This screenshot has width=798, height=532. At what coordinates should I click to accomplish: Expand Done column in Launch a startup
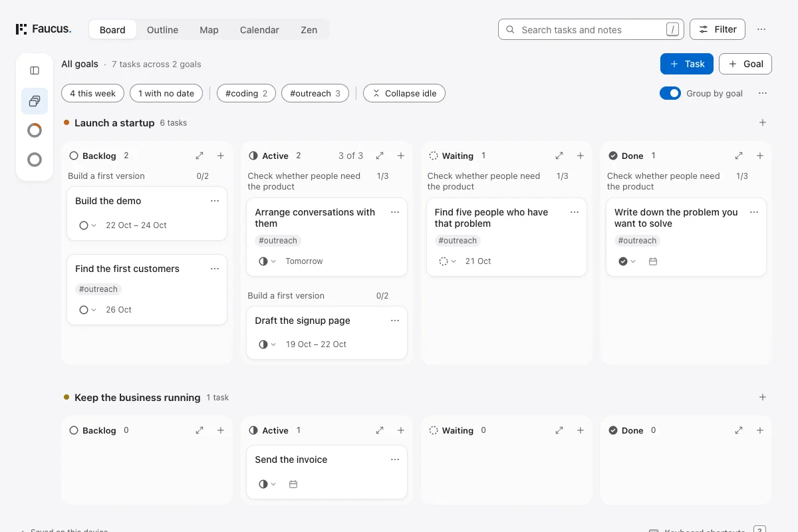click(x=739, y=156)
